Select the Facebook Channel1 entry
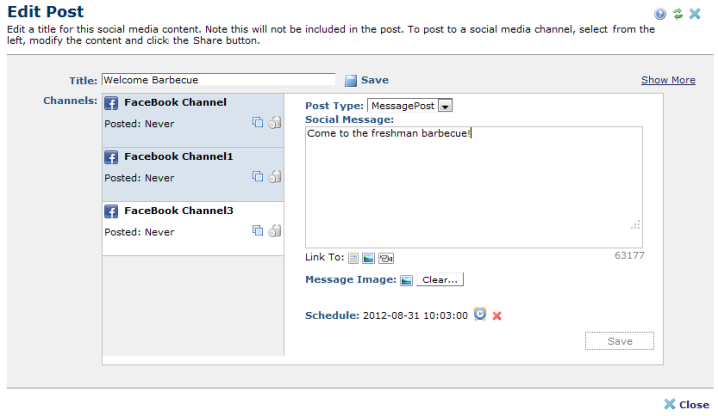This screenshot has height=416, width=718. 178,157
